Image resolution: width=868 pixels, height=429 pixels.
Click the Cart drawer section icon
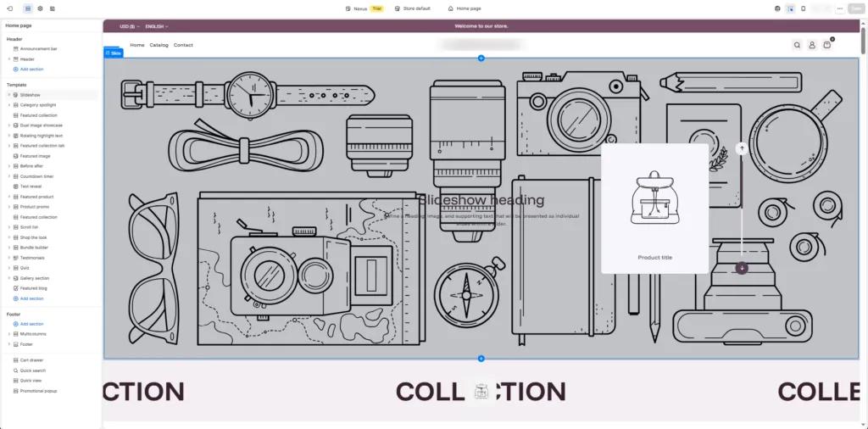click(x=16, y=360)
